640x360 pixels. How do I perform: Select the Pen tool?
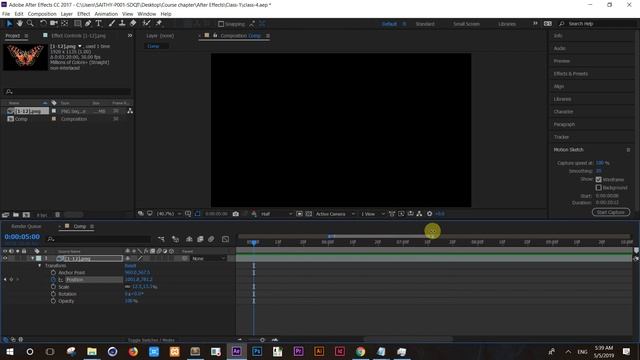coord(88,24)
